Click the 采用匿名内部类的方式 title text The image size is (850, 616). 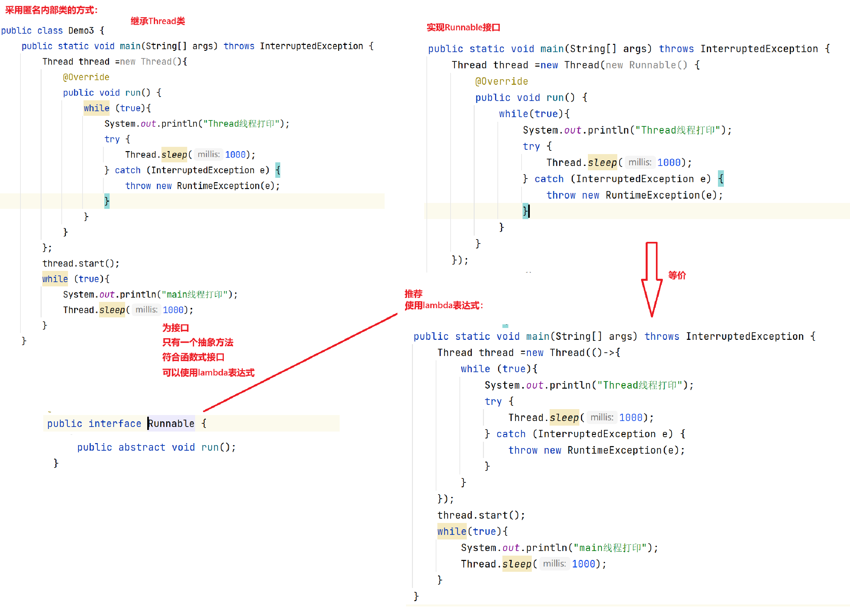click(x=51, y=10)
